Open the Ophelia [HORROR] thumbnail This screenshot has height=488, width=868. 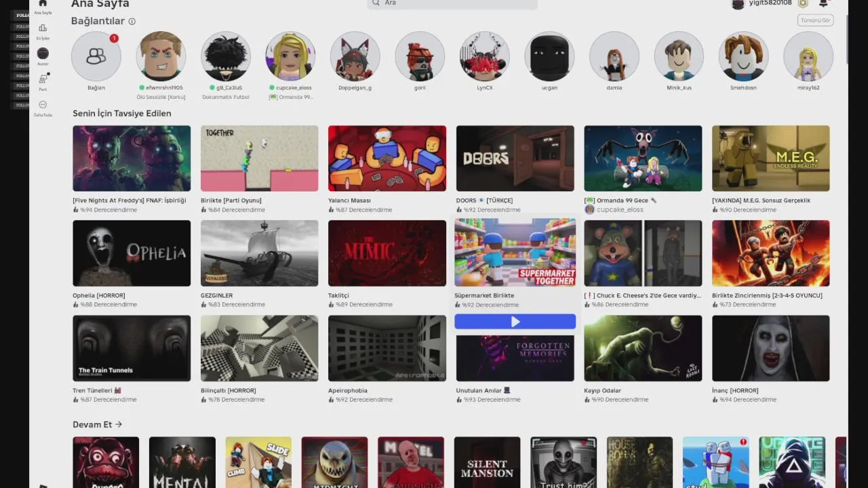click(132, 253)
